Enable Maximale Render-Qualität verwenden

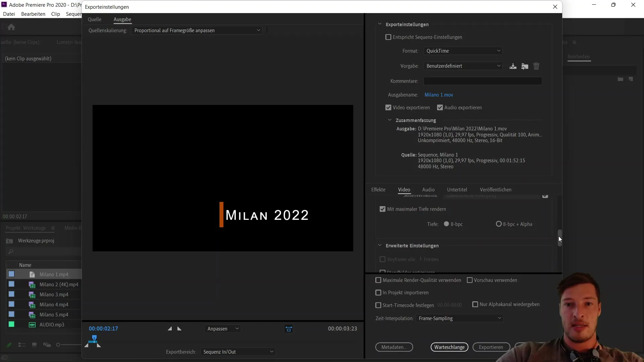[x=378, y=280]
